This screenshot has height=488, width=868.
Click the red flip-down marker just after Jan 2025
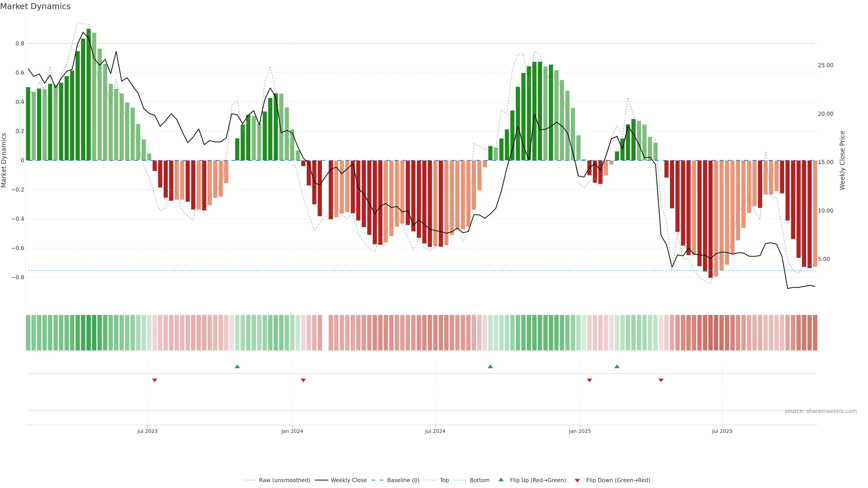(589, 380)
